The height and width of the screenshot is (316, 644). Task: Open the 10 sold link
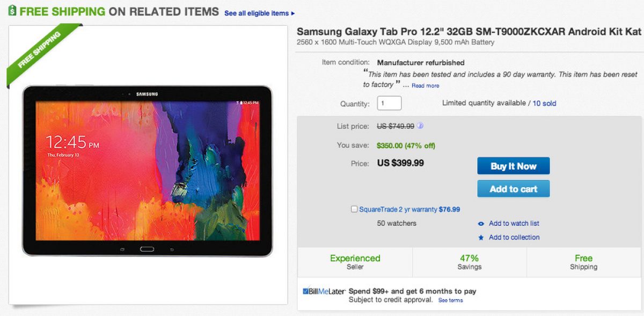click(x=544, y=103)
